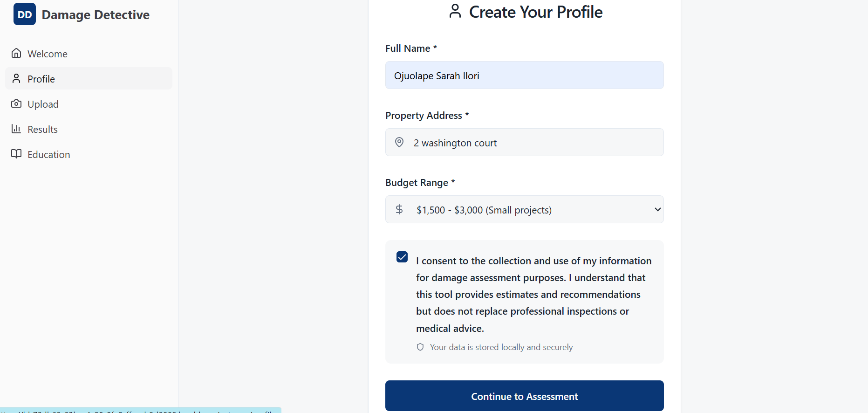Open the Education section
Image resolution: width=868 pixels, height=413 pixels.
click(x=48, y=154)
